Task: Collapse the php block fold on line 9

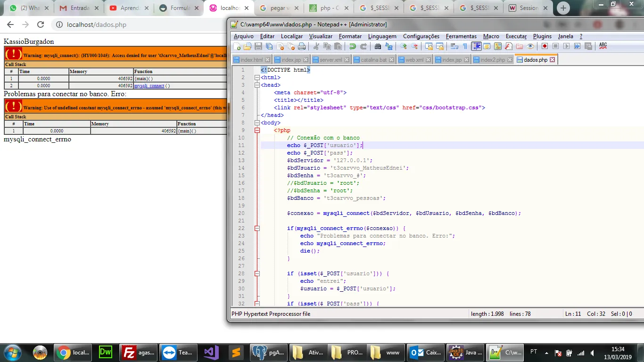Action: coord(257,130)
